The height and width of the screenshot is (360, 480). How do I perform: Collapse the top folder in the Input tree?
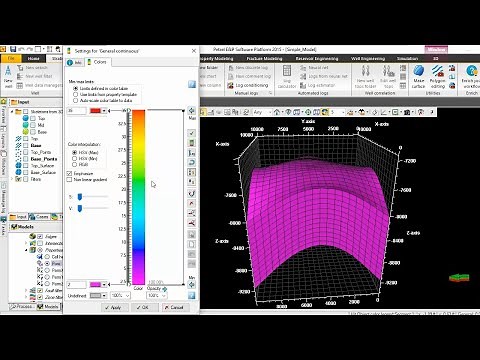point(12,112)
